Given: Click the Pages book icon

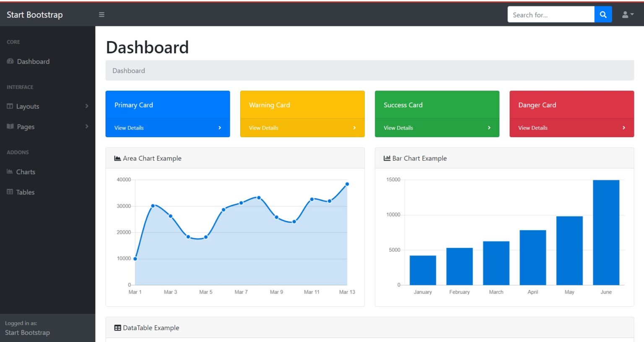Looking at the screenshot, I should click(x=10, y=126).
